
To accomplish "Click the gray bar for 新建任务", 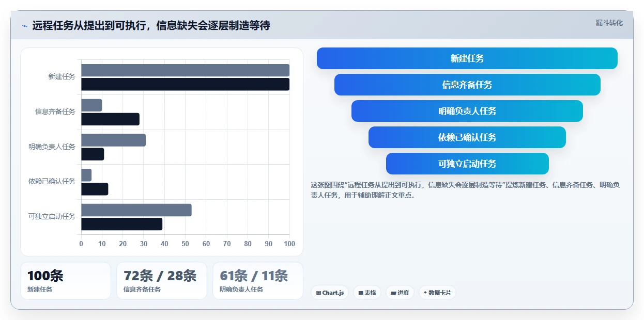I will pos(185,70).
